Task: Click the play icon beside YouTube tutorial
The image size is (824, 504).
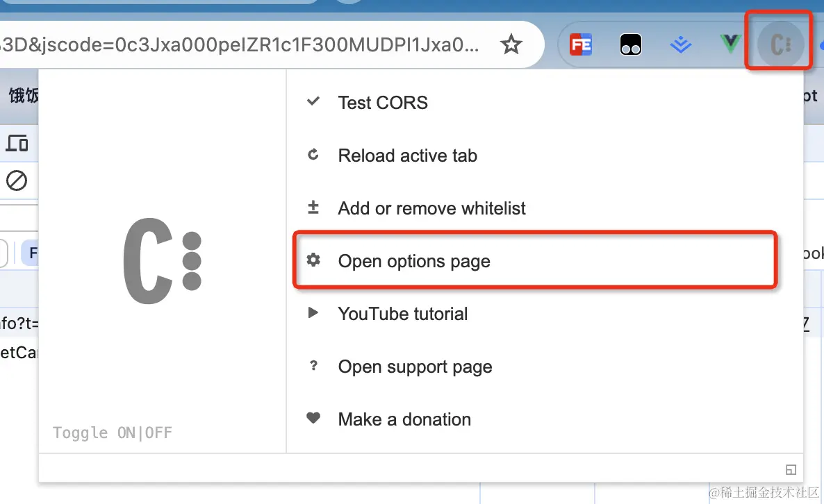Action: coord(313,312)
